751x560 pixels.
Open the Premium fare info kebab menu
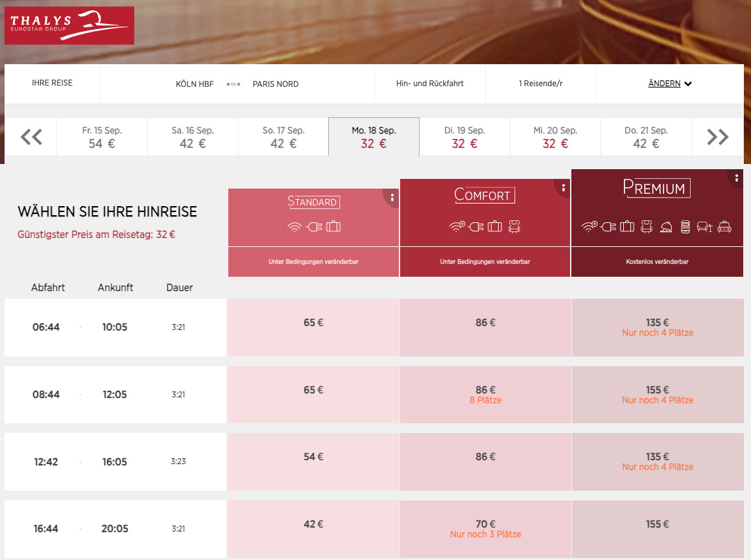(x=736, y=179)
